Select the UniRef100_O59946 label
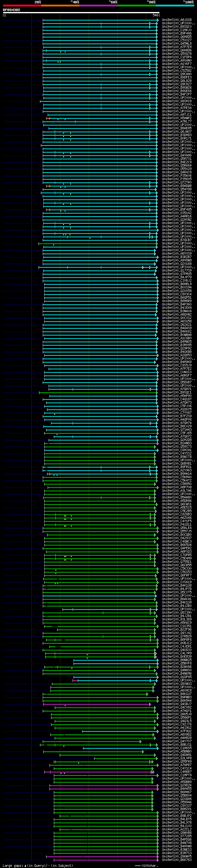 [x=177, y=802]
